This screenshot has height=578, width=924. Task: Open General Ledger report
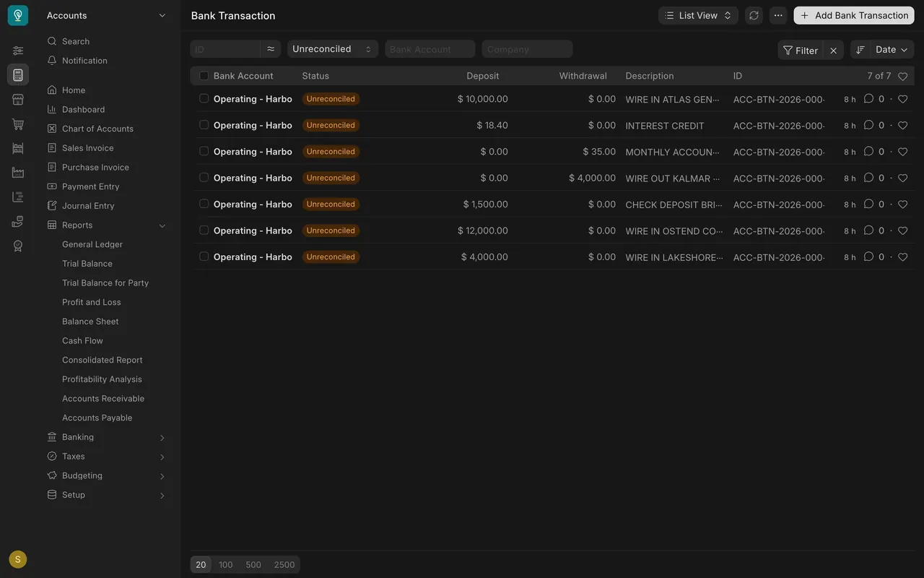pos(92,244)
